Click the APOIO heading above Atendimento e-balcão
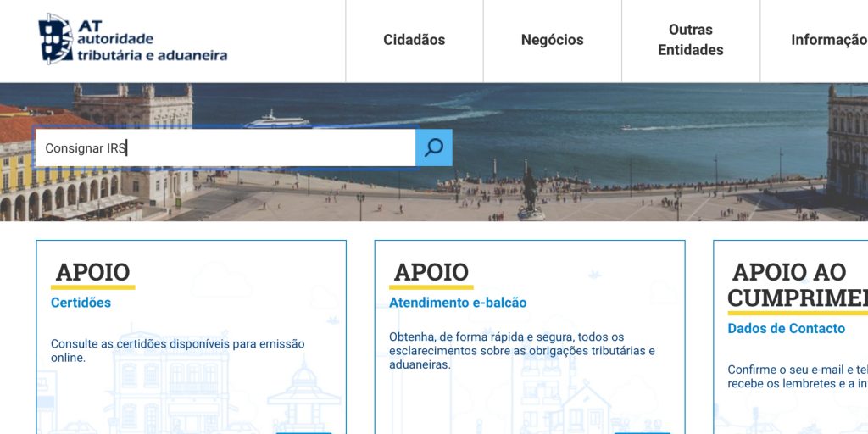This screenshot has width=868, height=434. (x=431, y=272)
